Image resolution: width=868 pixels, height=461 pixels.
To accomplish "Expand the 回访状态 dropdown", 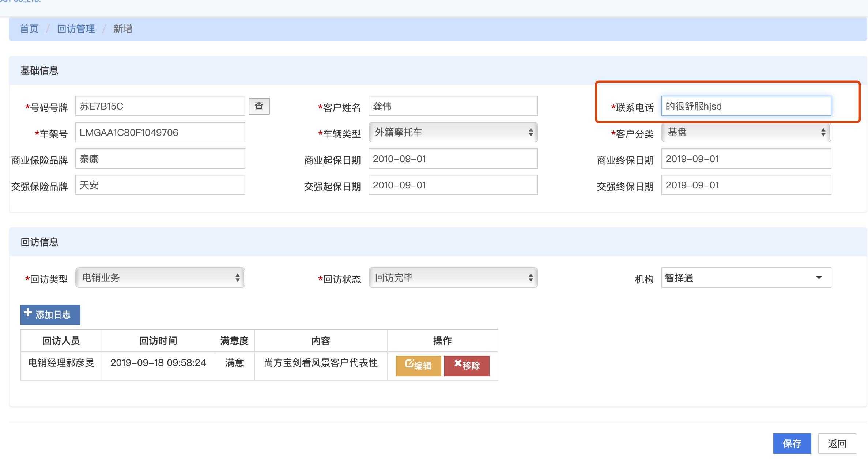I will tap(453, 278).
